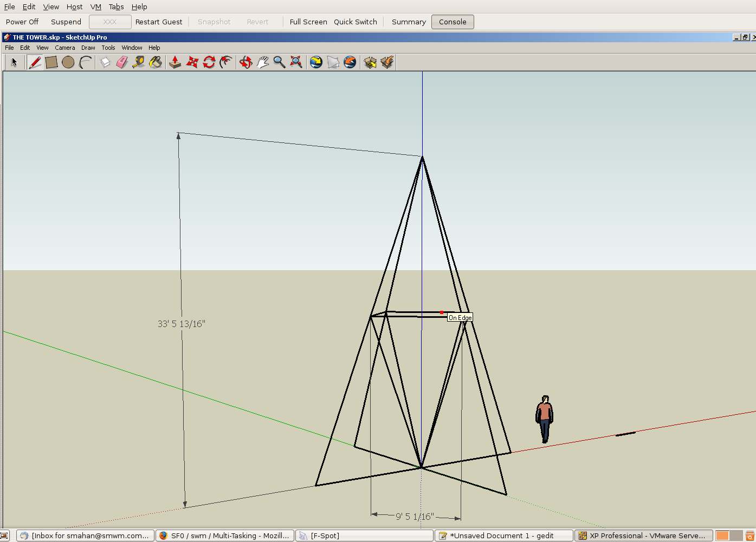Viewport: 756px width, 542px height.
Task: Select the arrow Select tool
Action: pyautogui.click(x=14, y=62)
